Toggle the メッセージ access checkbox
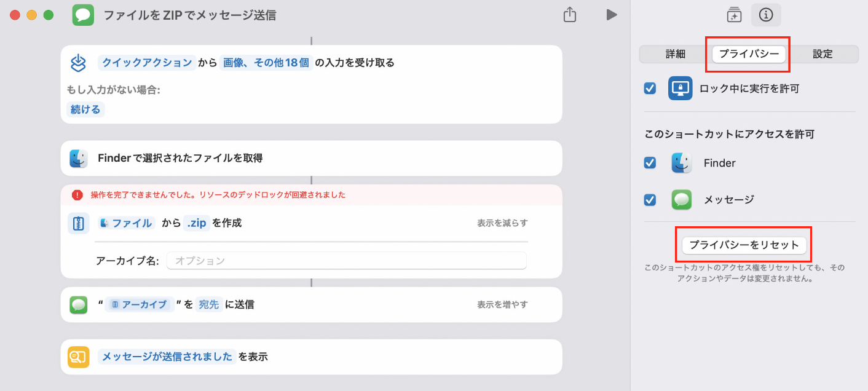The width and height of the screenshot is (868, 391). point(650,200)
